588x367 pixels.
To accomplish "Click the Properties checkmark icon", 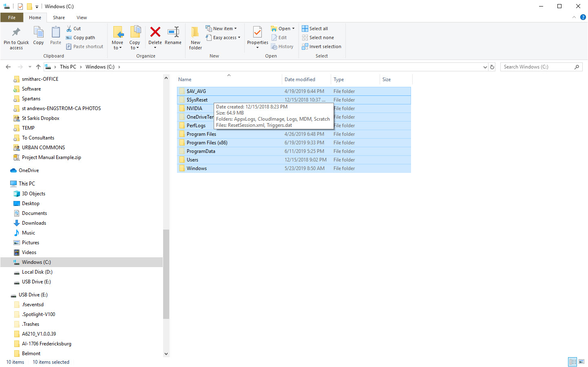I will click(257, 32).
